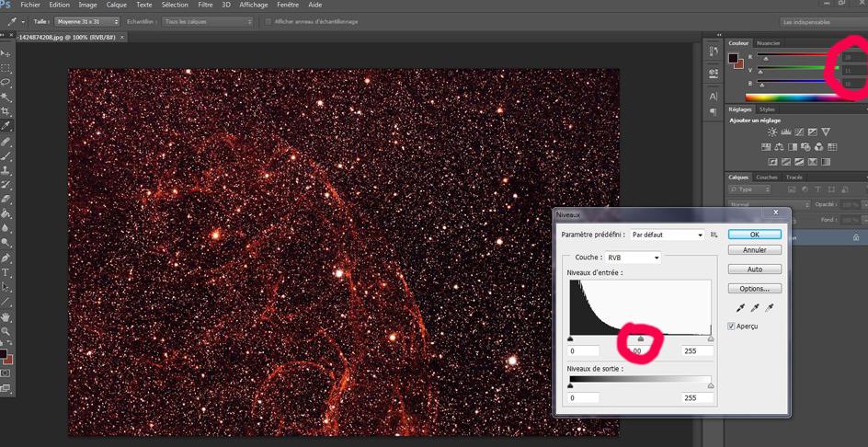Screen dimensions: 868x447
Task: Select the Paint Bucket tool
Action: coord(6,213)
